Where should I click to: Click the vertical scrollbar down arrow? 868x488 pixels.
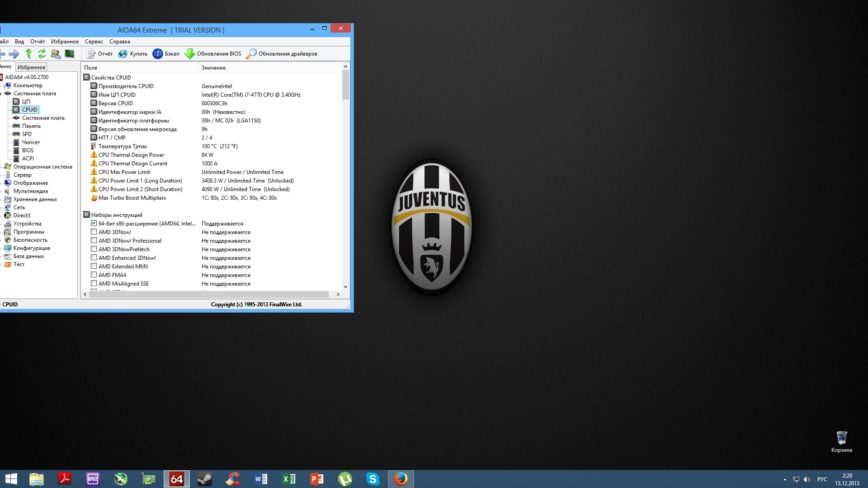point(345,286)
